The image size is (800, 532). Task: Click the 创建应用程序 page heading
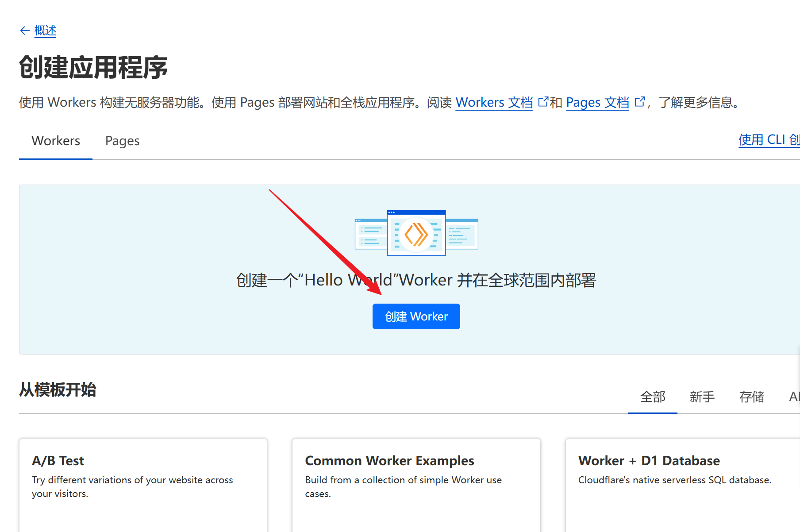[x=93, y=68]
